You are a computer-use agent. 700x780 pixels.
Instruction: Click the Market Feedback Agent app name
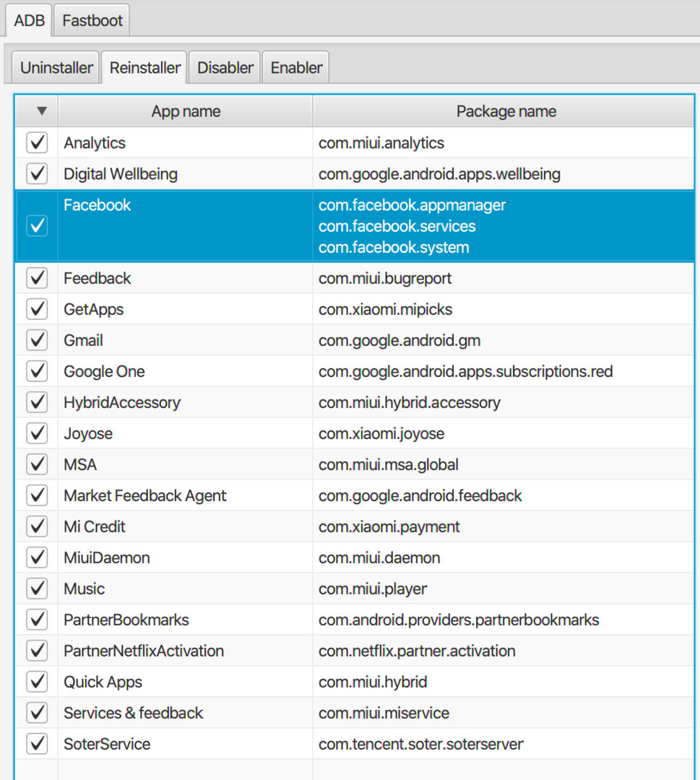click(x=144, y=496)
